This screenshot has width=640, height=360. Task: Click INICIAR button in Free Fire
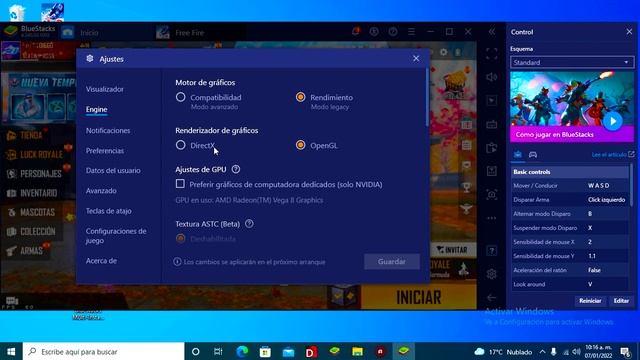(x=419, y=297)
